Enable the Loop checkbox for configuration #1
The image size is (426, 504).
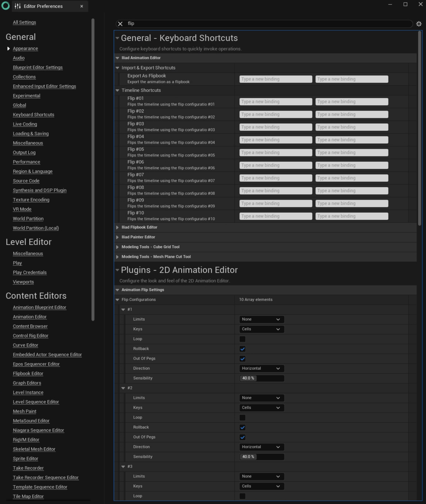242,339
